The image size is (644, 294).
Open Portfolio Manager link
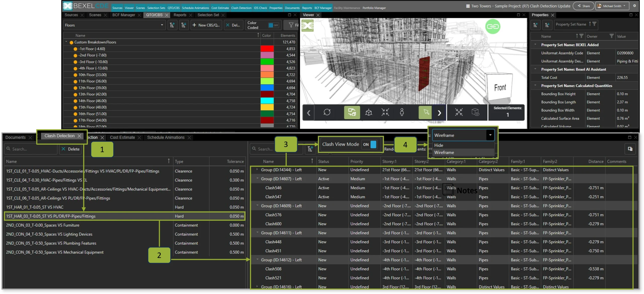click(374, 8)
